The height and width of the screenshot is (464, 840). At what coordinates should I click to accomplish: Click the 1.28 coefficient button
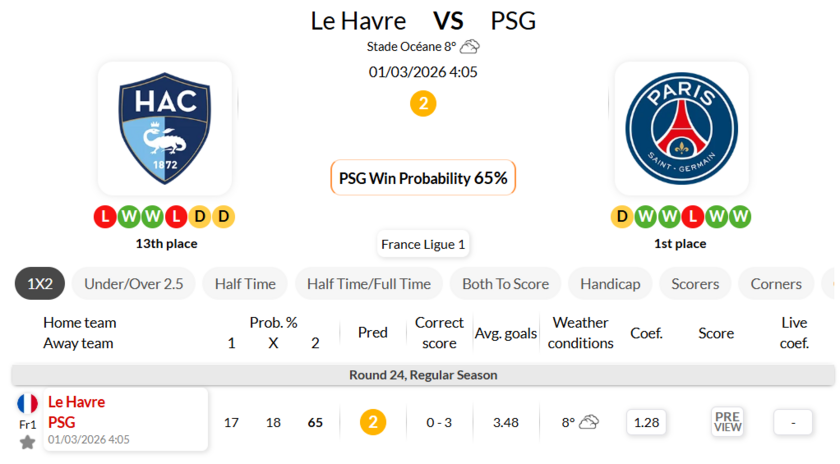click(647, 422)
